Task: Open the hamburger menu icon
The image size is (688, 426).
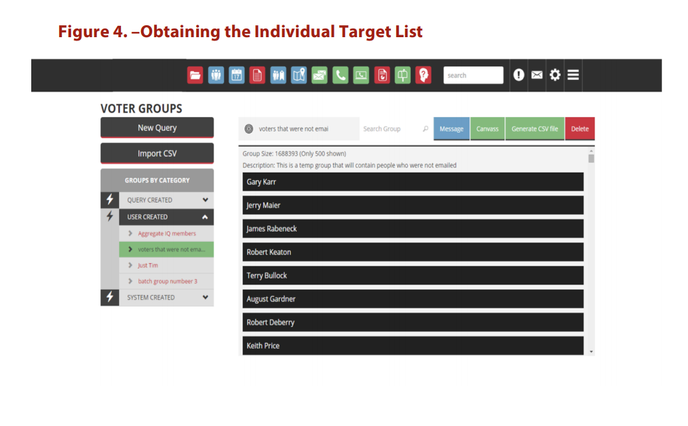Action: [573, 75]
